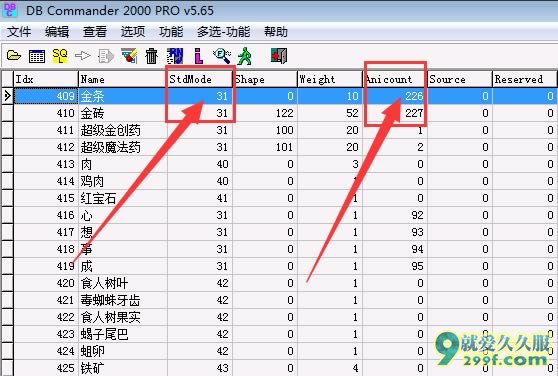This screenshot has height=376, width=558.
Task: Click the Idx cell 409
Action: pos(46,96)
